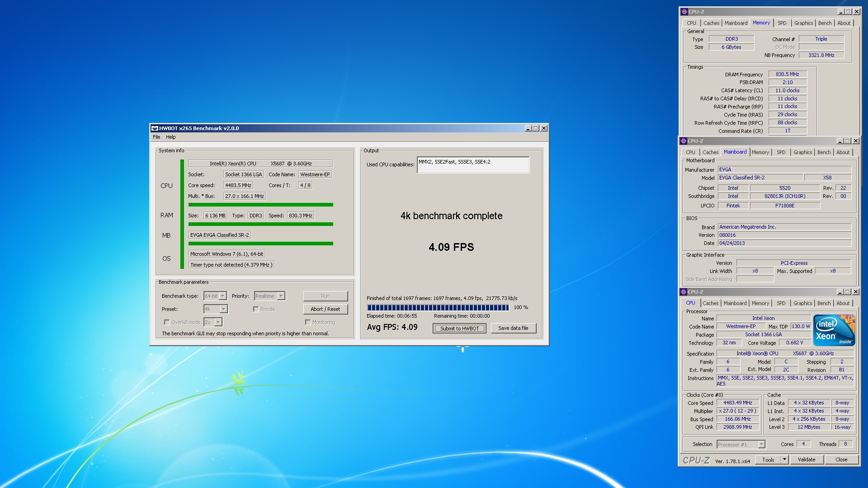Open About tab in bottom CPU-Z window
The width and height of the screenshot is (868, 488).
(x=843, y=303)
